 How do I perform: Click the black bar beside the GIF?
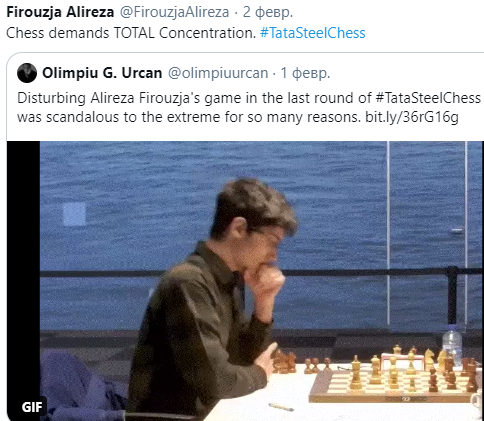(x=23, y=268)
